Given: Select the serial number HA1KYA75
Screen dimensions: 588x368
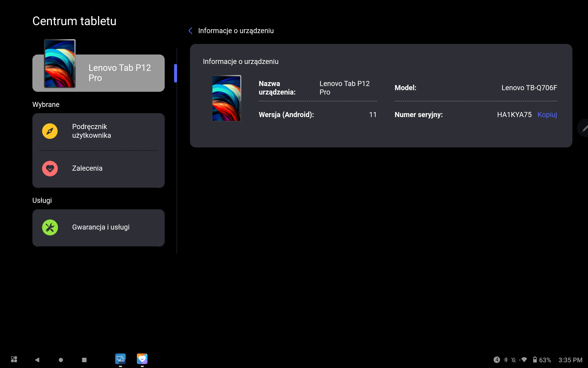Looking at the screenshot, I should pos(514,115).
